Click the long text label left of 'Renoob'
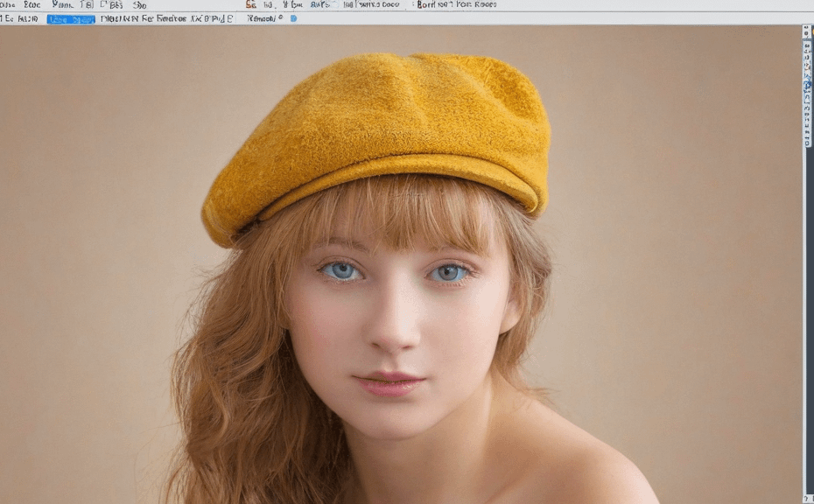The image size is (814, 504). point(166,18)
